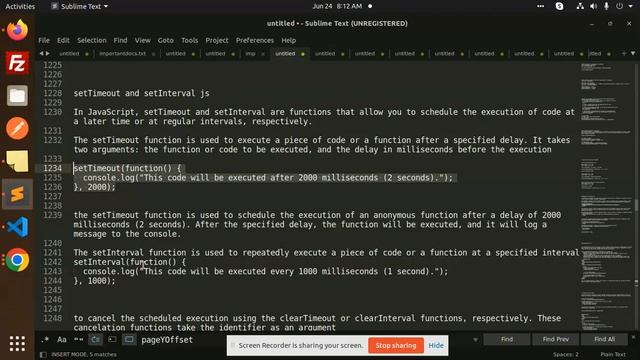Image resolution: width=640 pixels, height=360 pixels.
Task: Click the code line '}, 1000);'
Action: 94,281
